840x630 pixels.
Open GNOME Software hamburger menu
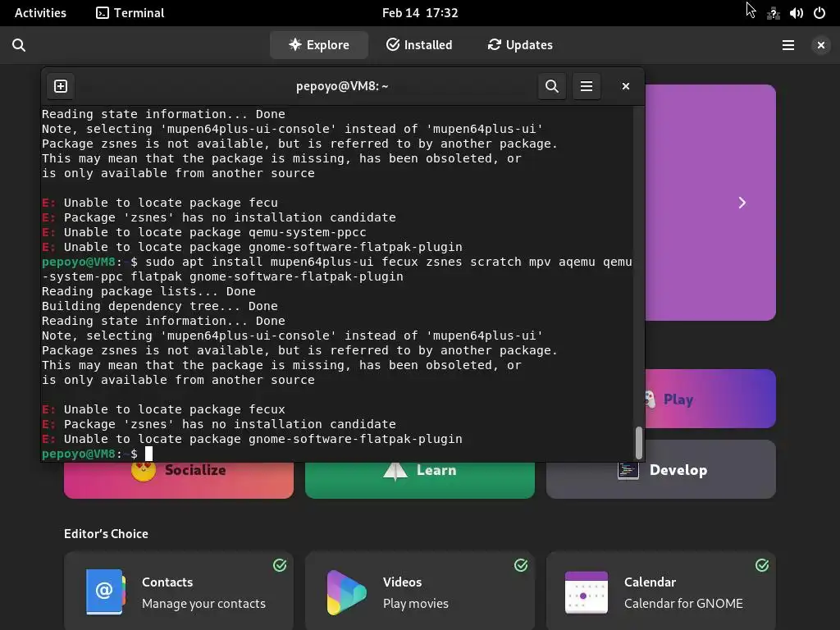tap(788, 45)
